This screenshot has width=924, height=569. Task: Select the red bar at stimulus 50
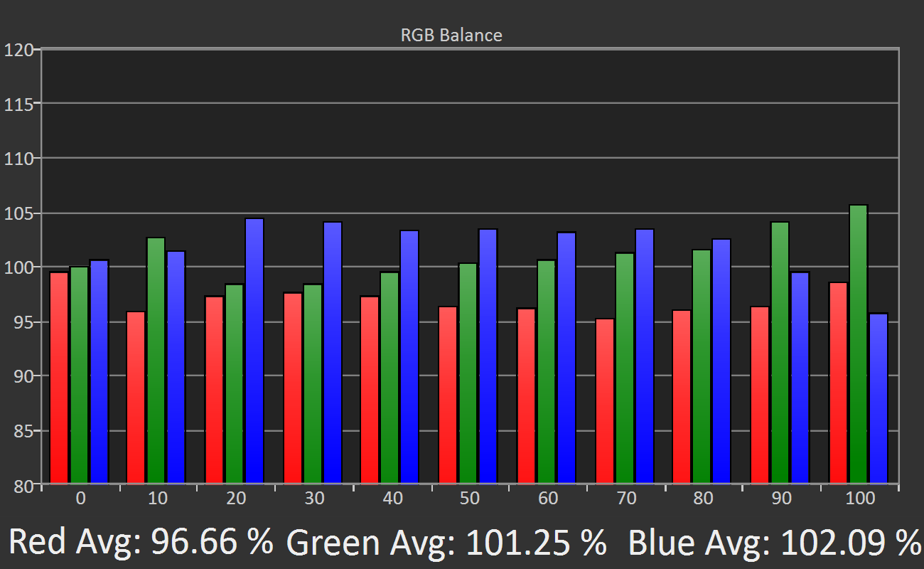point(448,395)
